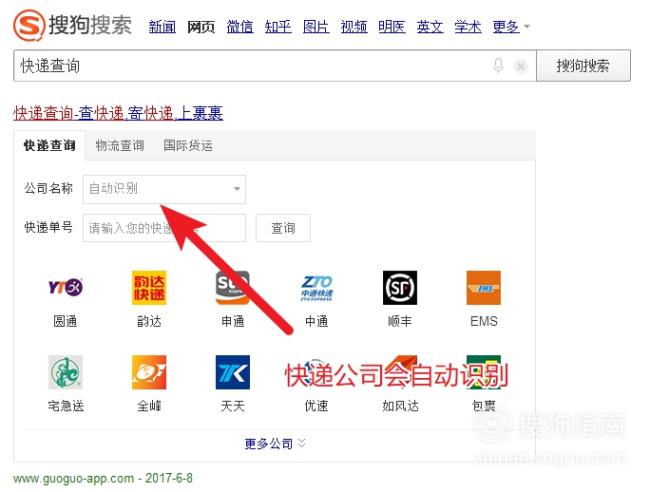Select the 全峰 courier icon

click(x=149, y=372)
